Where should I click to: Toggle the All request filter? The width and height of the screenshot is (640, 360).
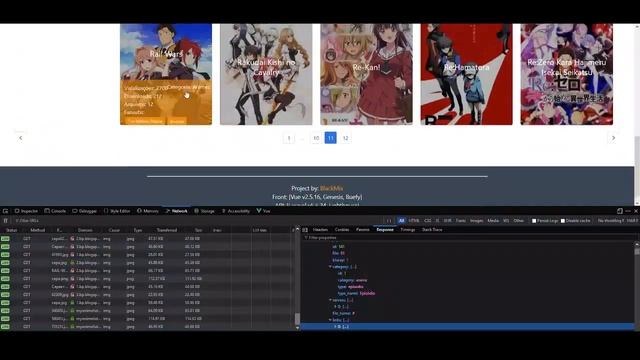401,220
